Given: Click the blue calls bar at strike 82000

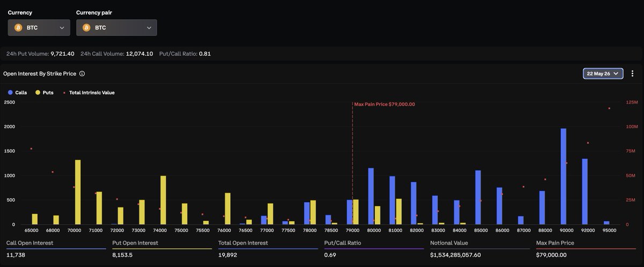Looking at the screenshot, I should pyautogui.click(x=414, y=203).
